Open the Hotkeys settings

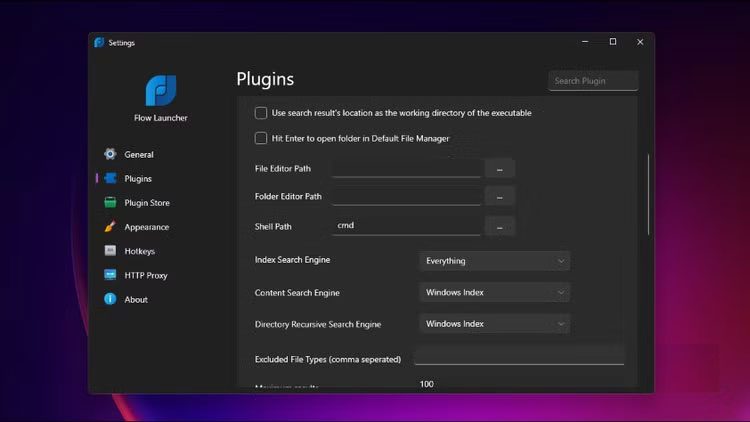tap(140, 251)
